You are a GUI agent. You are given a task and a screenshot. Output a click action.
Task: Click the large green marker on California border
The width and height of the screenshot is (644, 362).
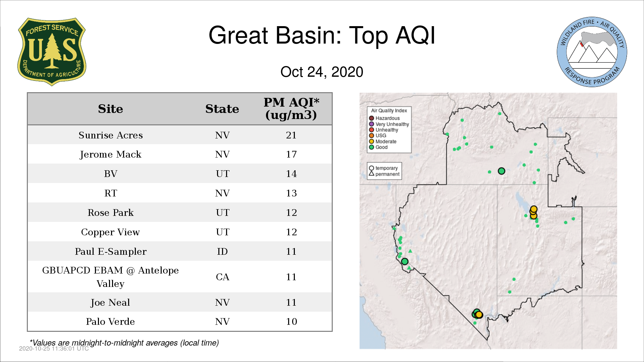click(x=405, y=261)
